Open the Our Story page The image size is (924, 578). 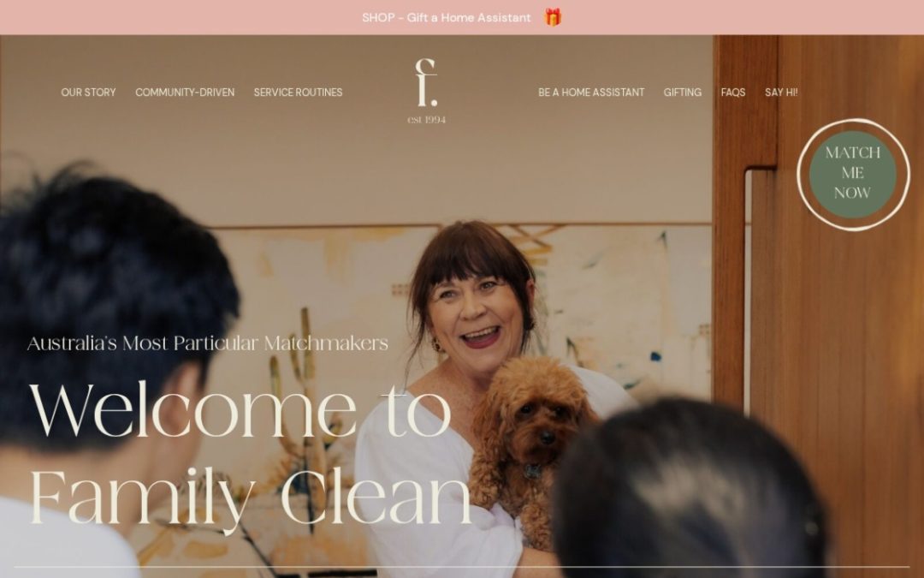tap(88, 92)
